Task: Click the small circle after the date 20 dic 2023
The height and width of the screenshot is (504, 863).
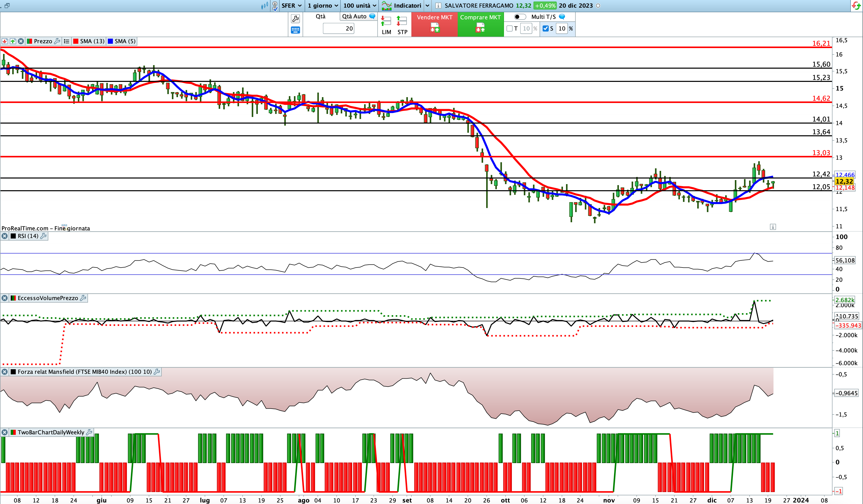Action: pyautogui.click(x=598, y=6)
